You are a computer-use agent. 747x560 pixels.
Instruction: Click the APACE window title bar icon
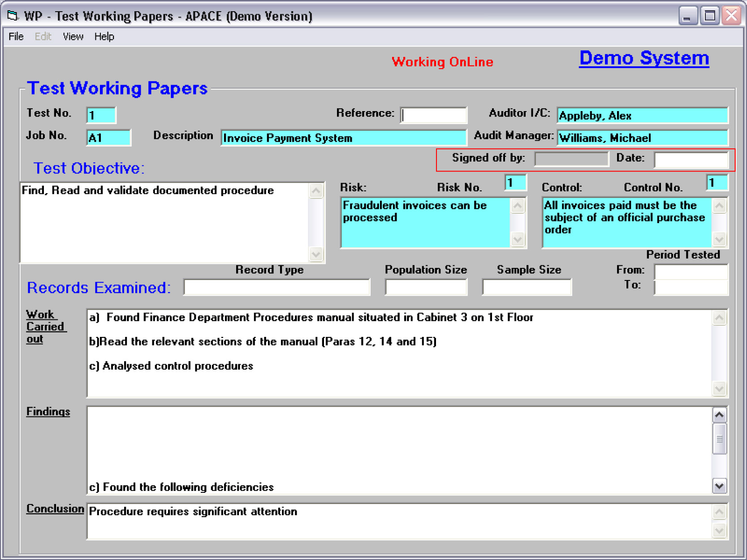tap(13, 16)
